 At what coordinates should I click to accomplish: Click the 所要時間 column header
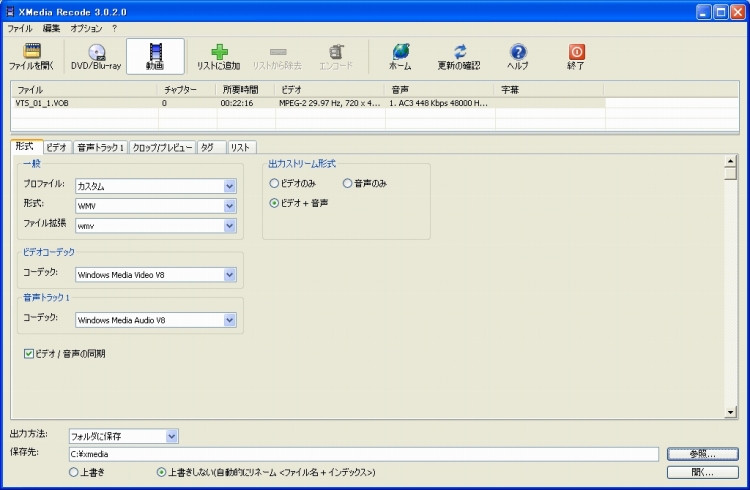coord(245,89)
